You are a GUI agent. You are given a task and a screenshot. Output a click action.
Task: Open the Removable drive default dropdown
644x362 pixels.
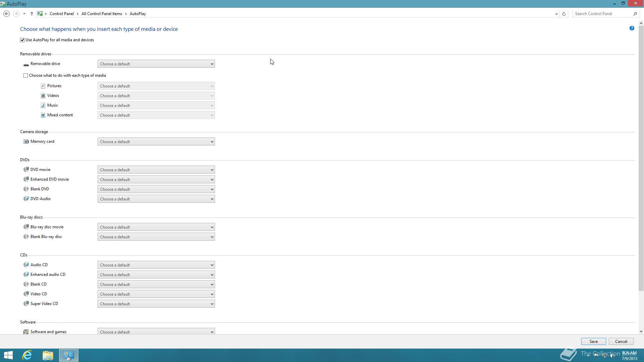pos(156,64)
